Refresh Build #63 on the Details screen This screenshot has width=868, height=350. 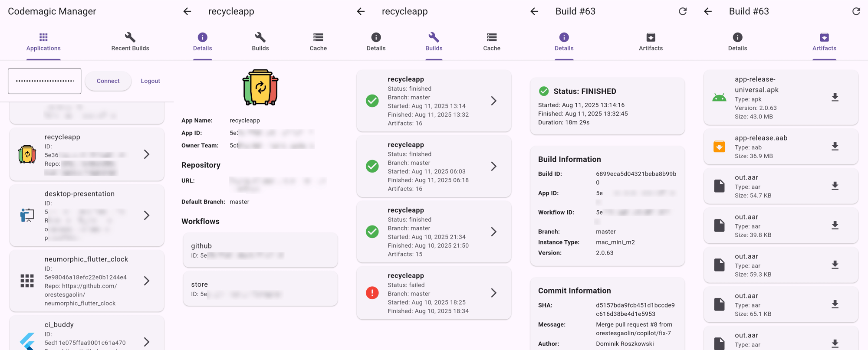[x=683, y=11]
